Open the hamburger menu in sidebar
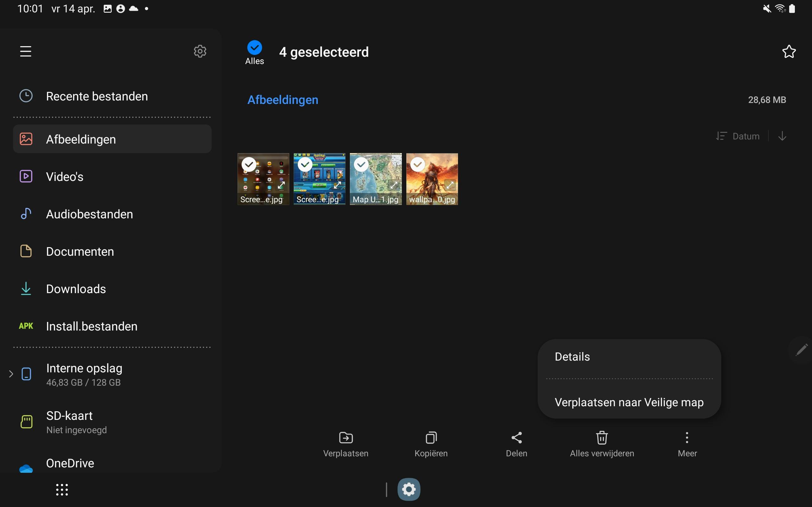Image resolution: width=812 pixels, height=507 pixels. point(25,51)
